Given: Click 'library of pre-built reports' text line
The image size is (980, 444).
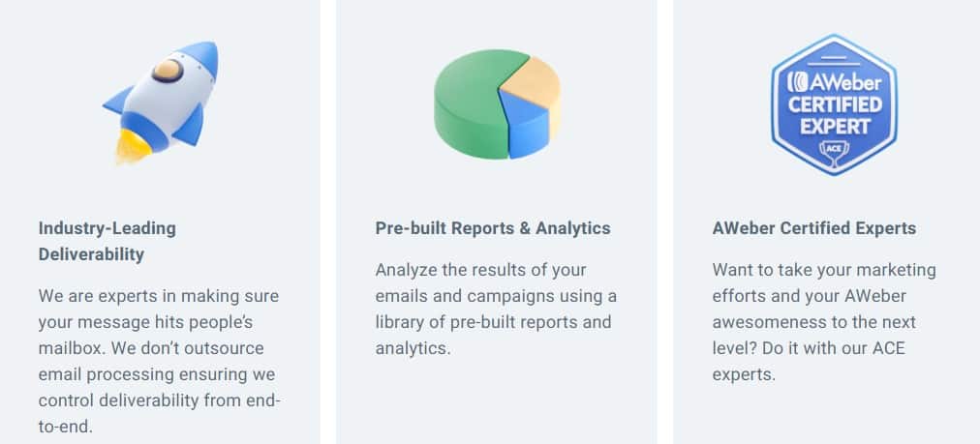Looking at the screenshot, I should click(x=493, y=322).
